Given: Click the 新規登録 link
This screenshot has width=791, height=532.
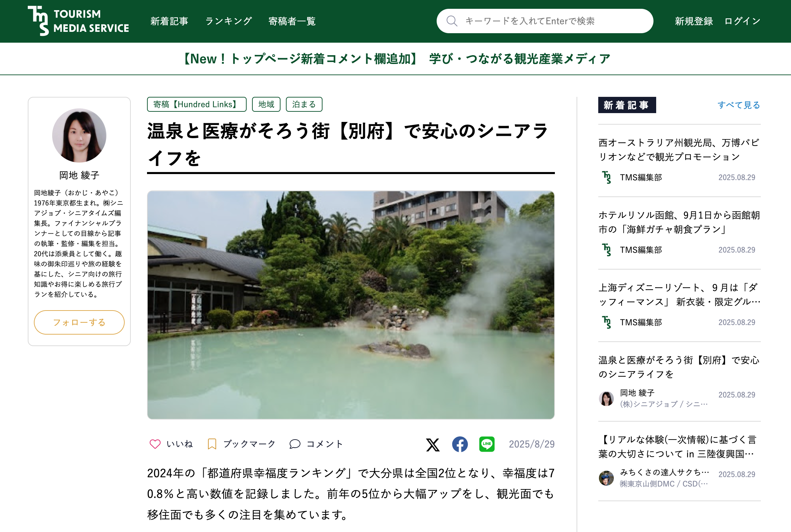Looking at the screenshot, I should 694,21.
